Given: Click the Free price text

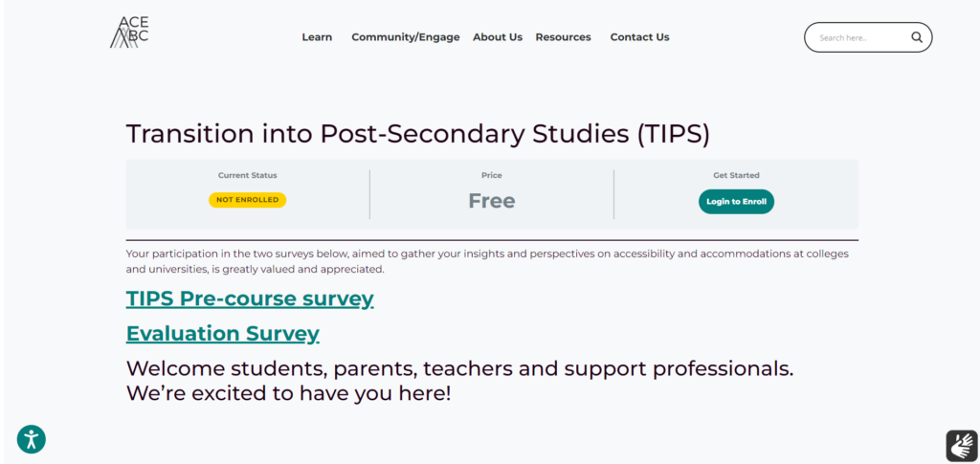Looking at the screenshot, I should coord(491,201).
